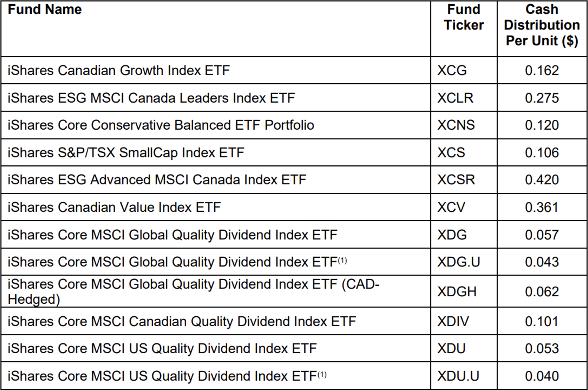Click the XDG ticker cell
This screenshot has height=390, width=588.
click(452, 235)
